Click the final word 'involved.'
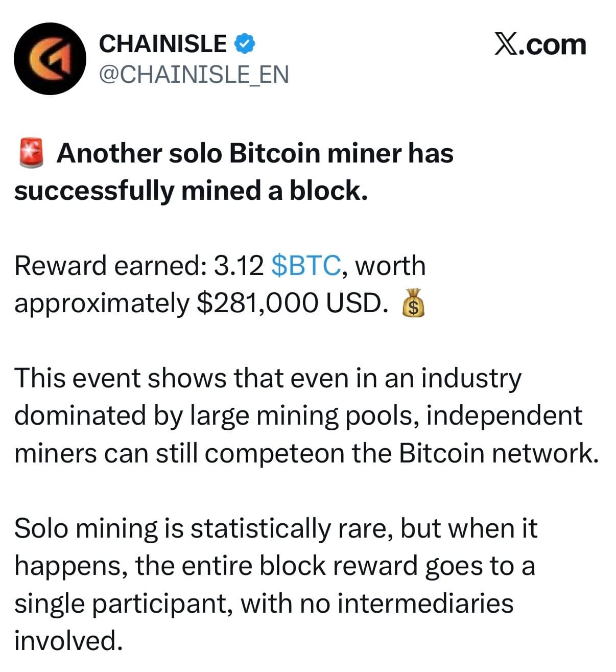The height and width of the screenshot is (672, 616). click(68, 640)
